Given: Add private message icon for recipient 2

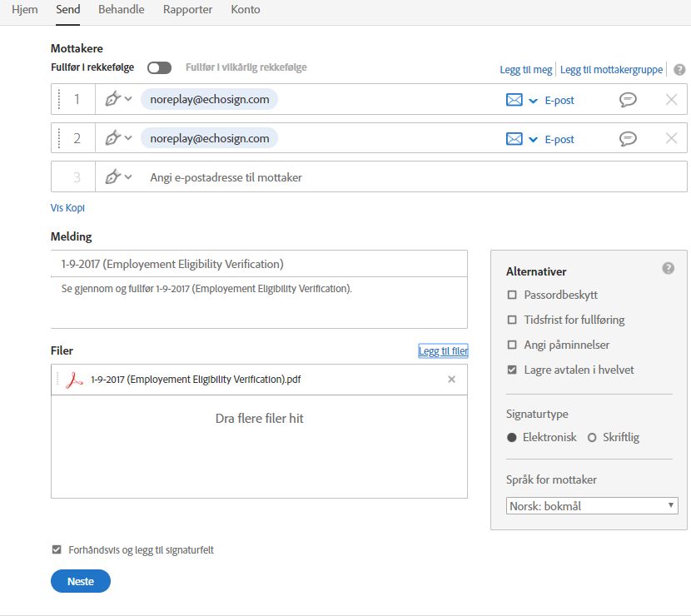Looking at the screenshot, I should [628, 138].
